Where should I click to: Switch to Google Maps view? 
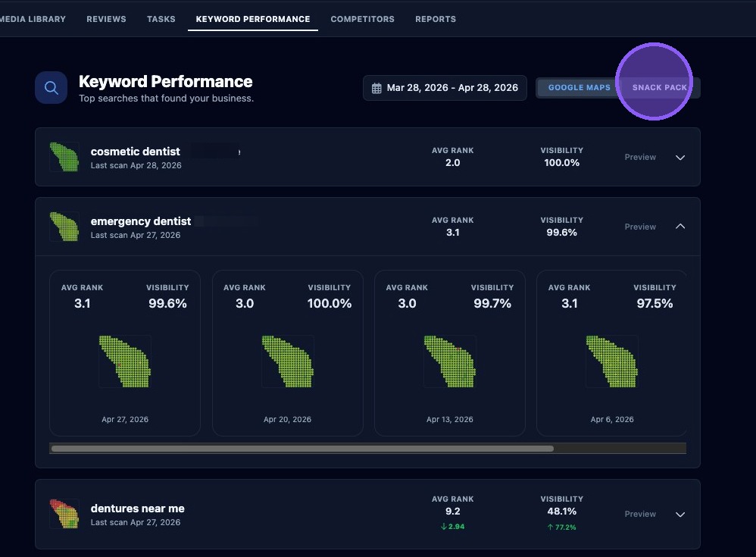pyautogui.click(x=579, y=88)
